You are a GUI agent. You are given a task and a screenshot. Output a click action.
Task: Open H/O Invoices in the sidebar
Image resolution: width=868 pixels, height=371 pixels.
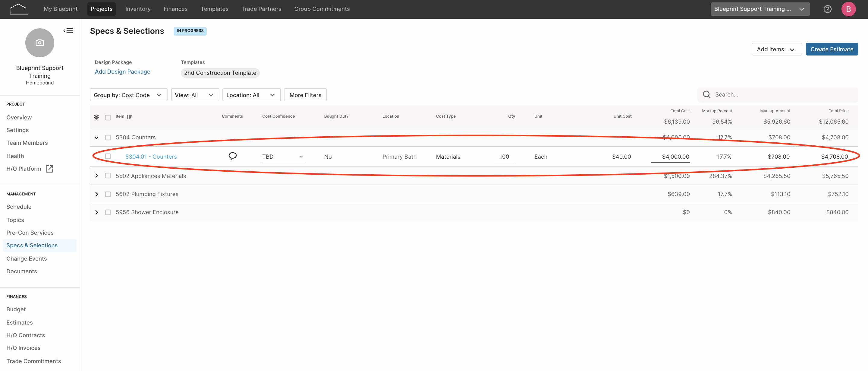click(23, 348)
